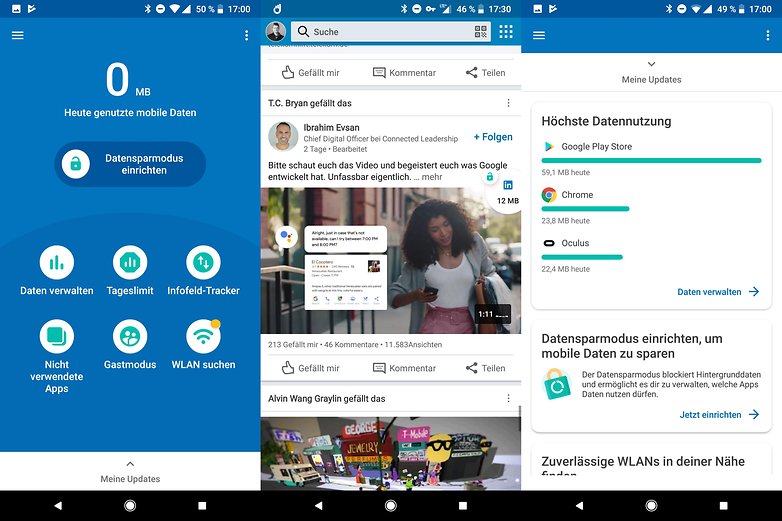Viewport: 782px width, 521px height.
Task: Tap Datensparmodus einrichten button
Action: coord(130,164)
